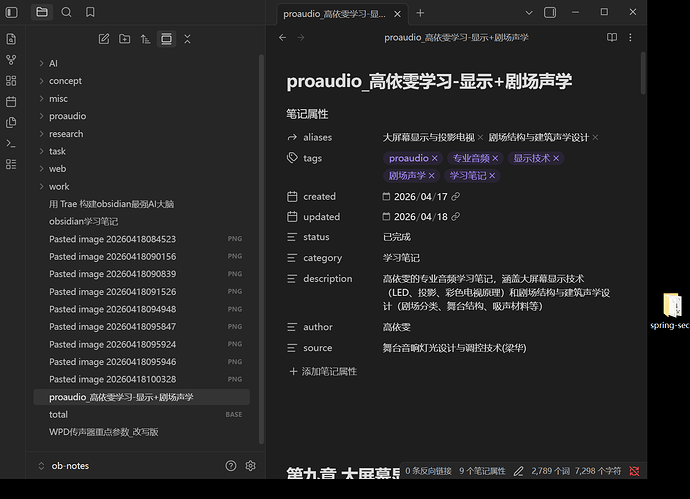Click the note editor vertical scrollbar

(643, 73)
